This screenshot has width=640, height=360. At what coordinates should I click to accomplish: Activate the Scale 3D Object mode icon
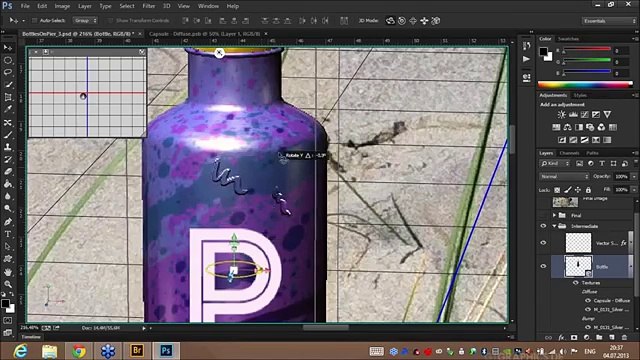(436, 20)
